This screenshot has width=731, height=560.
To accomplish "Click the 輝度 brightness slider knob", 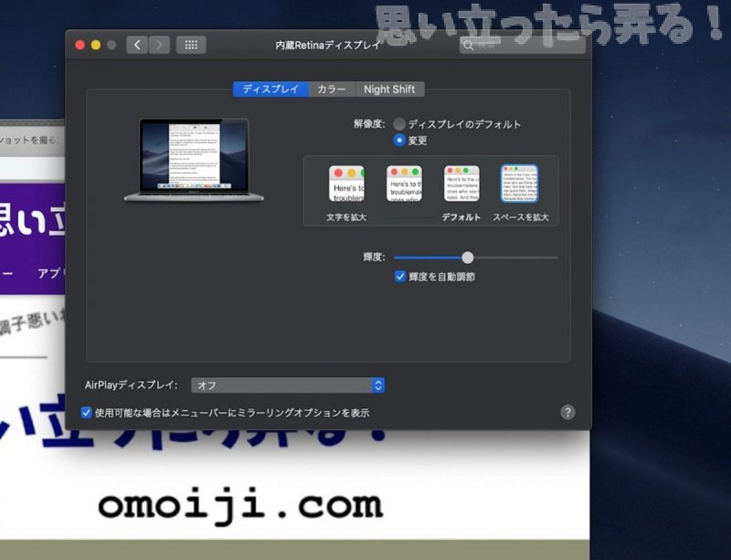I will pyautogui.click(x=468, y=258).
